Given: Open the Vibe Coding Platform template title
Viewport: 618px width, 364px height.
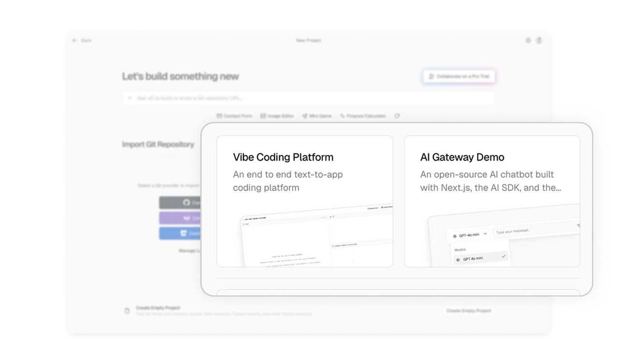Looking at the screenshot, I should (x=283, y=157).
